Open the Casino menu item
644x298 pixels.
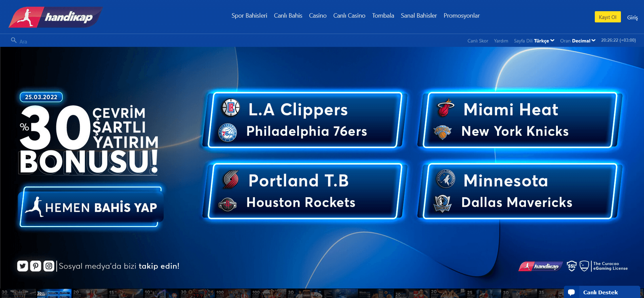point(318,16)
